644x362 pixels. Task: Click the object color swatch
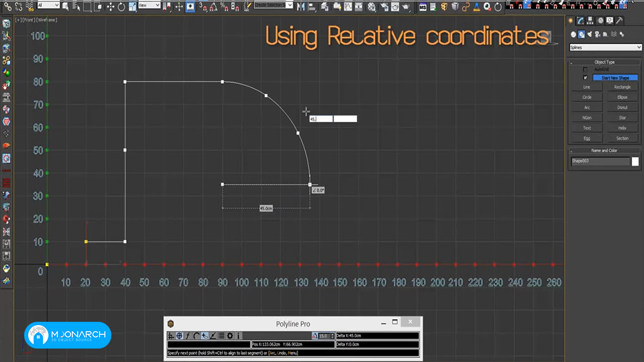coord(635,162)
